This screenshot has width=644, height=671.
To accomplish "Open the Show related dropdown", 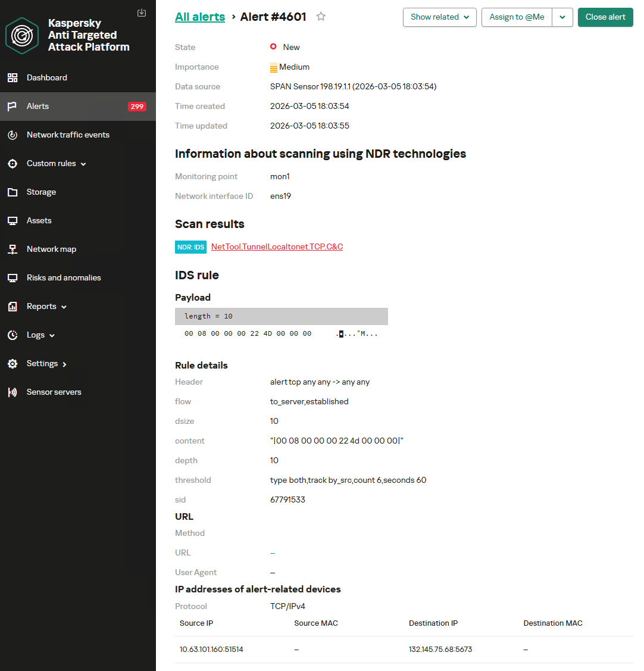I will pos(440,17).
